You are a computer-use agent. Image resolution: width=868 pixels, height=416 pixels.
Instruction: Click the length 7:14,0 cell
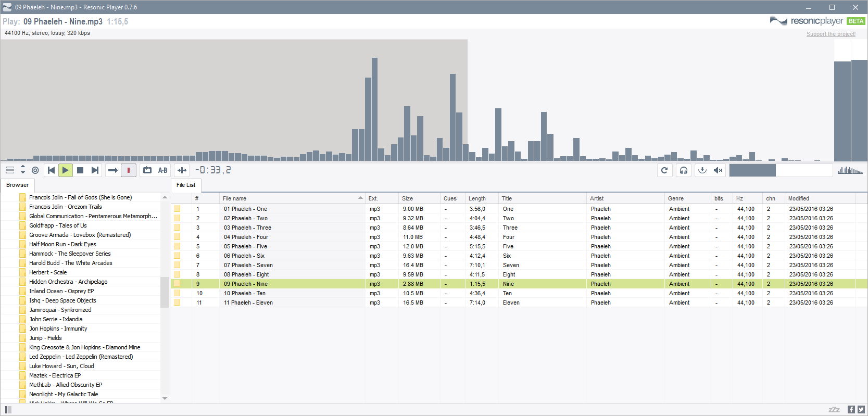click(x=477, y=302)
